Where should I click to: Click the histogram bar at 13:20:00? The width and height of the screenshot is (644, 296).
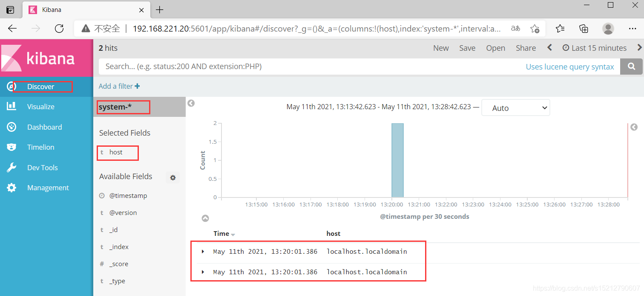coord(397,160)
